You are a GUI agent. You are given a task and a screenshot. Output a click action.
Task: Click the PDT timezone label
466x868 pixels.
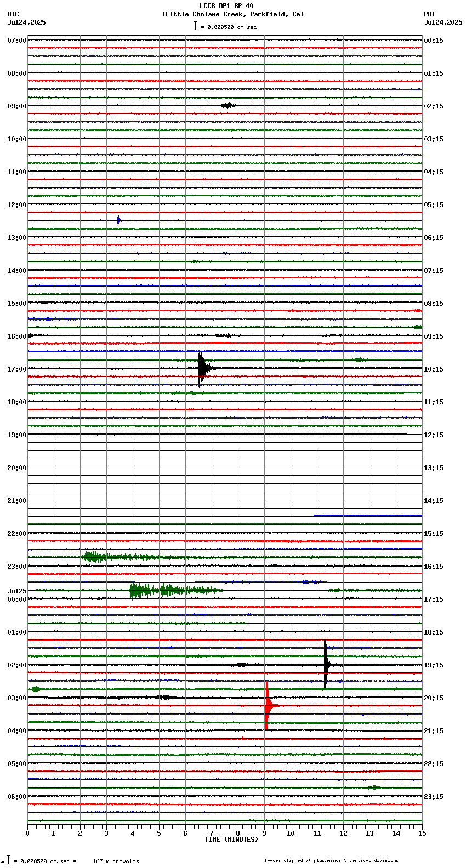pos(429,14)
